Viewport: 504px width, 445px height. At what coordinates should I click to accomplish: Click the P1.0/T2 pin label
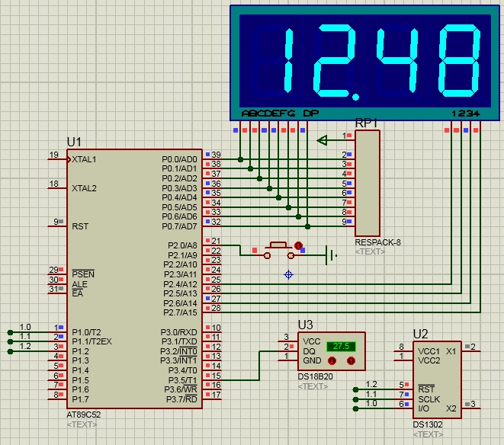(86, 332)
